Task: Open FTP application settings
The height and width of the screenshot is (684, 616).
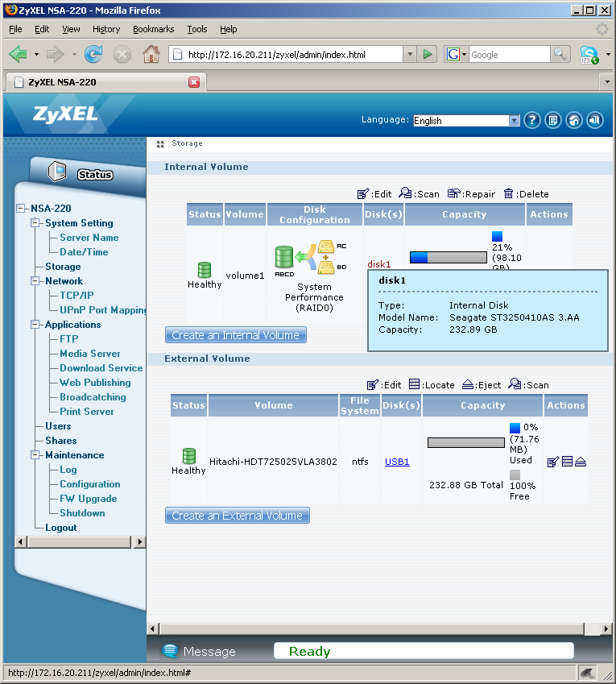Action: tap(69, 339)
